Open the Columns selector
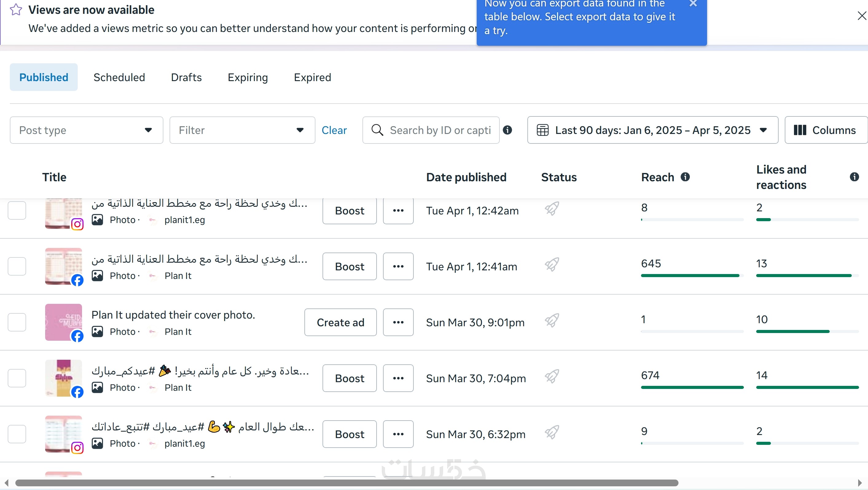The height and width of the screenshot is (490, 868). (826, 130)
